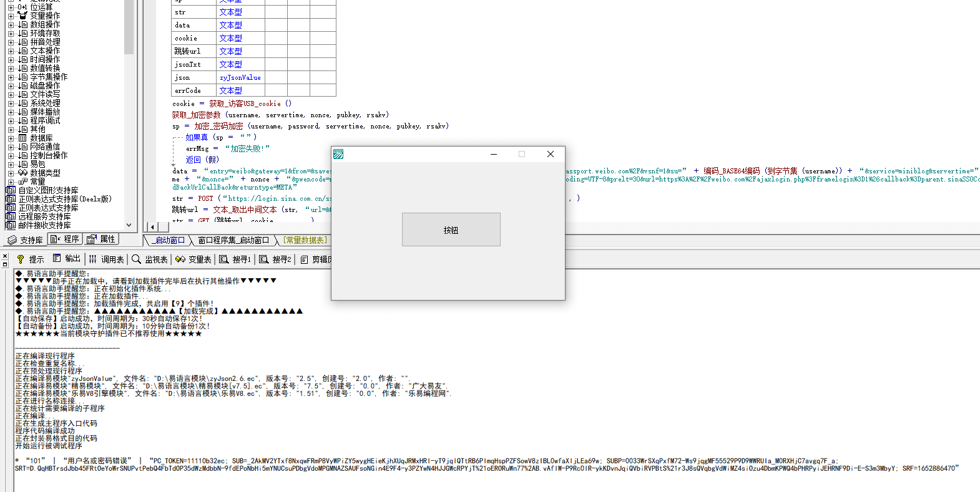Click the code editor horizontal scroll left arrow
980x492 pixels.
coord(153,227)
